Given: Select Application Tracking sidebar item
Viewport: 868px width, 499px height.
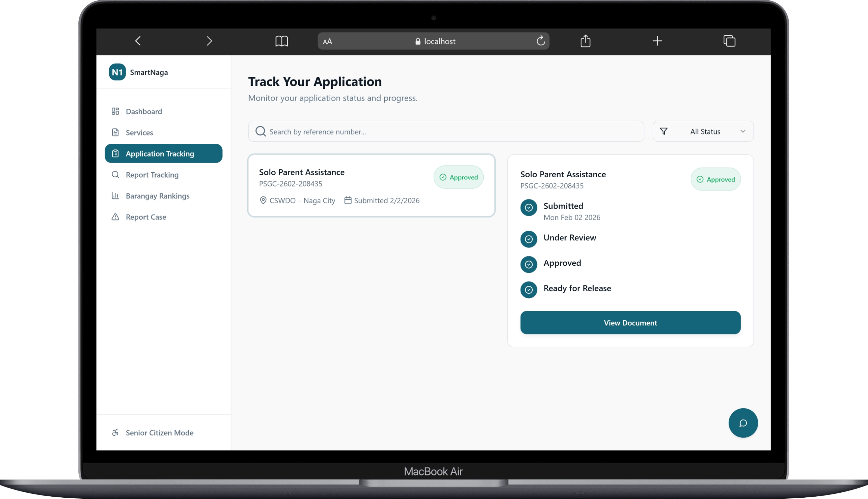Looking at the screenshot, I should [x=163, y=154].
